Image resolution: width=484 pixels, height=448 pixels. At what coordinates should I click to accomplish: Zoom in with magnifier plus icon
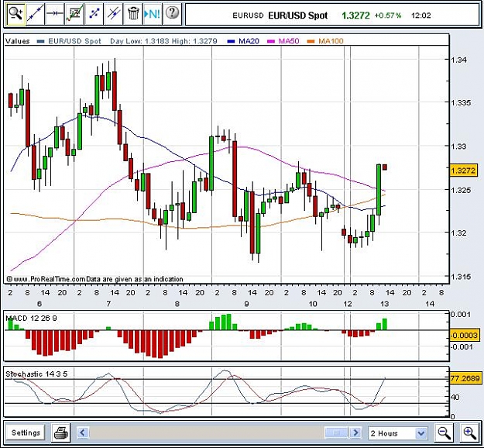(x=469, y=432)
